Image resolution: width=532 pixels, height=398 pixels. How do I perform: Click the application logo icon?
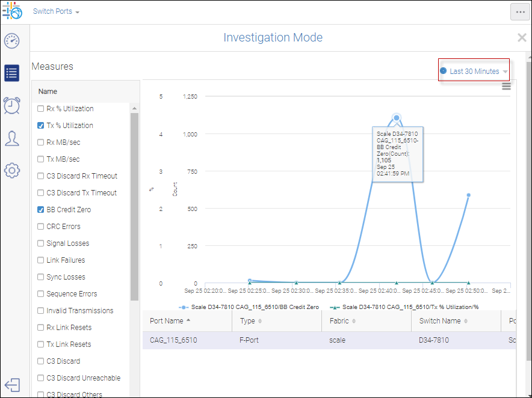12,11
